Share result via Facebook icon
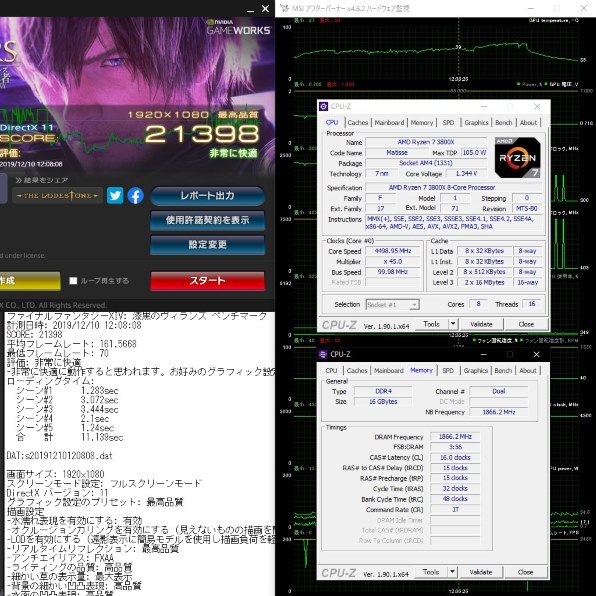Image resolution: width=596 pixels, height=596 pixels. tap(135, 196)
